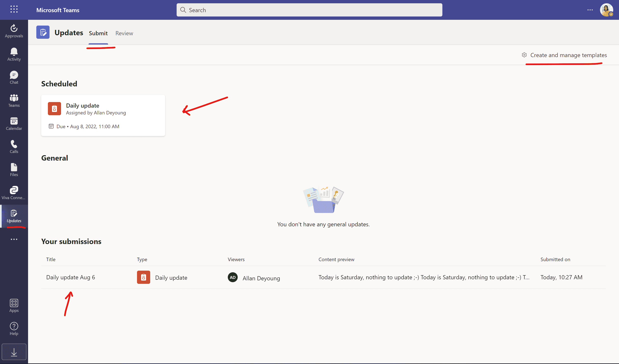619x364 pixels.
Task: Click the templates gear icon
Action: point(524,55)
